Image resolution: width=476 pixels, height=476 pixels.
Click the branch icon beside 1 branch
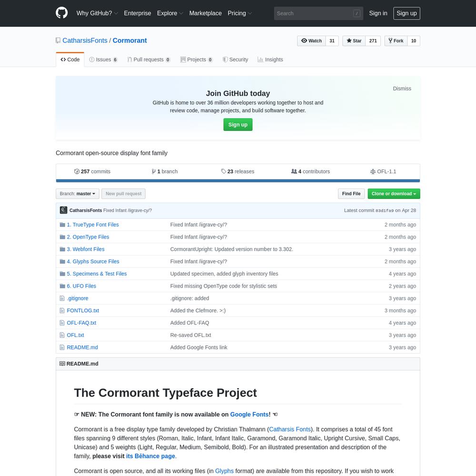154,171
